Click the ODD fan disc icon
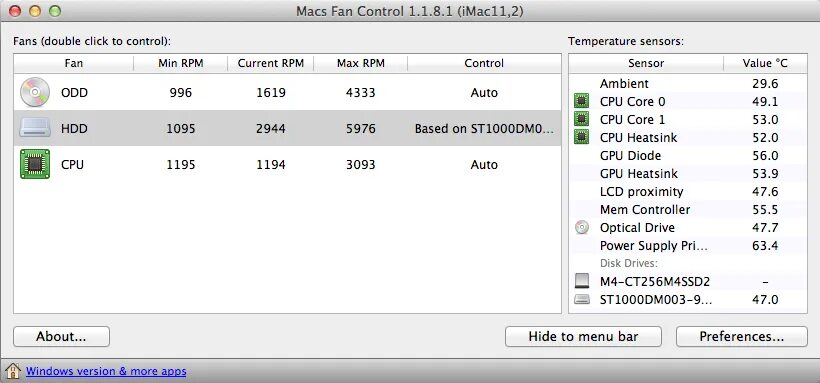 35,92
